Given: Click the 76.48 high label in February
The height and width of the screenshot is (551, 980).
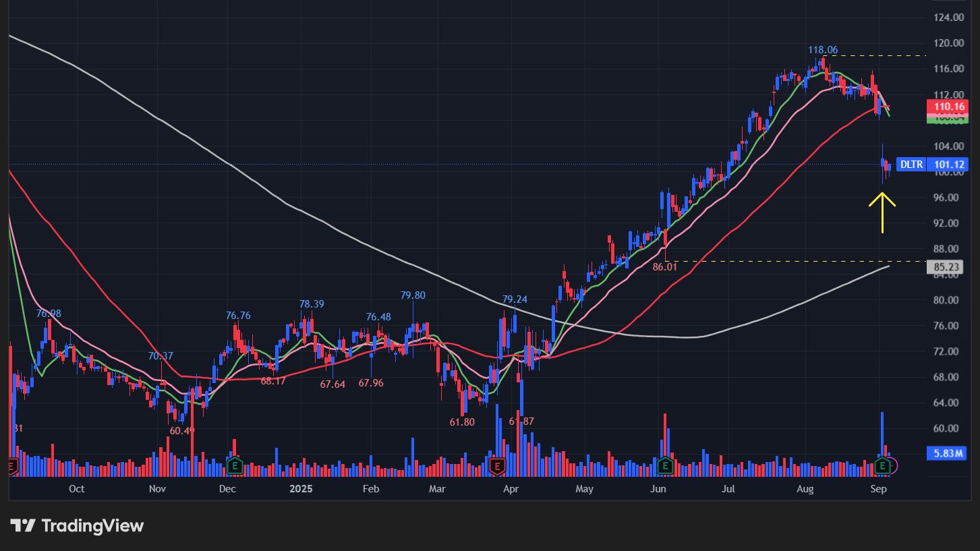Looking at the screenshot, I should click(378, 317).
